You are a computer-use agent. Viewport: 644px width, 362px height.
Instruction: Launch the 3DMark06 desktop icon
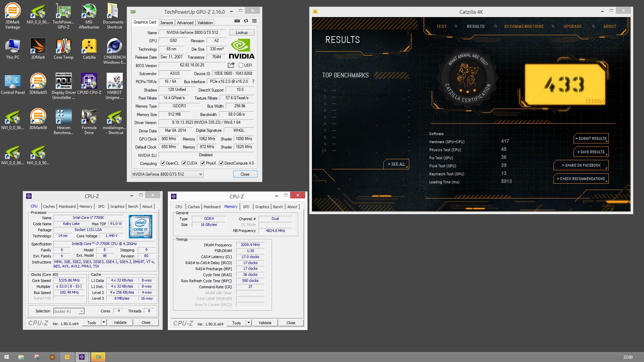pyautogui.click(x=38, y=119)
